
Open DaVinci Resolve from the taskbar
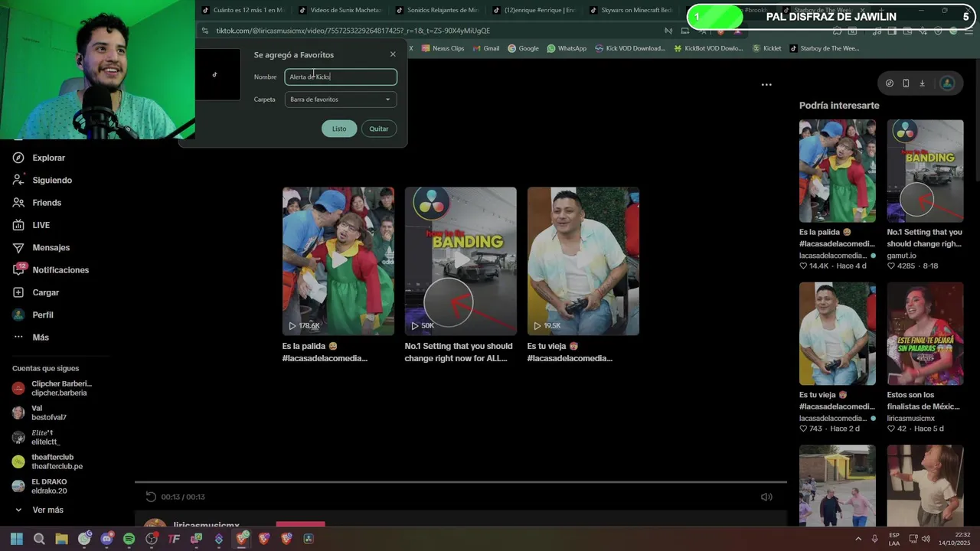pos(309,539)
